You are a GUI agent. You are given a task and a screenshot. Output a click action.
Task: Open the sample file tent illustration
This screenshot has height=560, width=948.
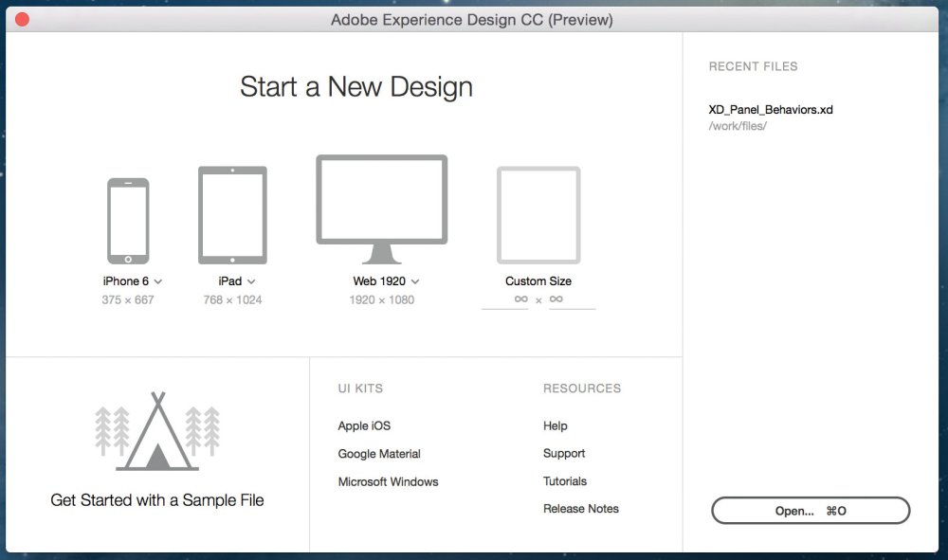pyautogui.click(x=157, y=431)
